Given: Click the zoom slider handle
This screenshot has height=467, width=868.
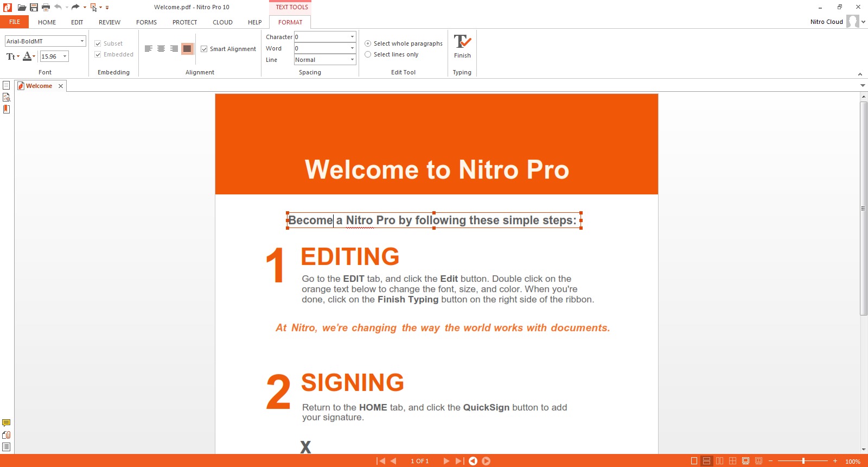Looking at the screenshot, I should click(803, 461).
